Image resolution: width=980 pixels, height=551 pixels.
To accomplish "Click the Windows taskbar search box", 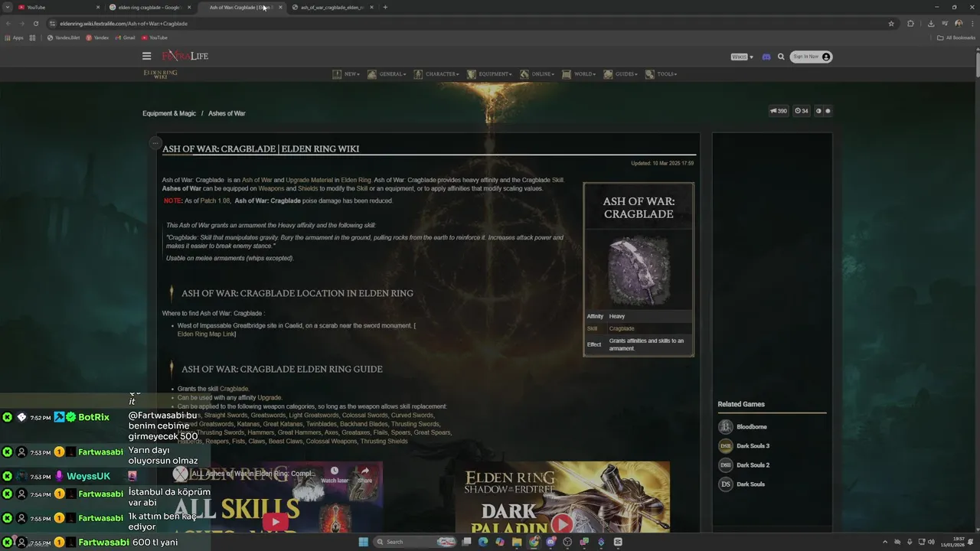I will pyautogui.click(x=415, y=542).
